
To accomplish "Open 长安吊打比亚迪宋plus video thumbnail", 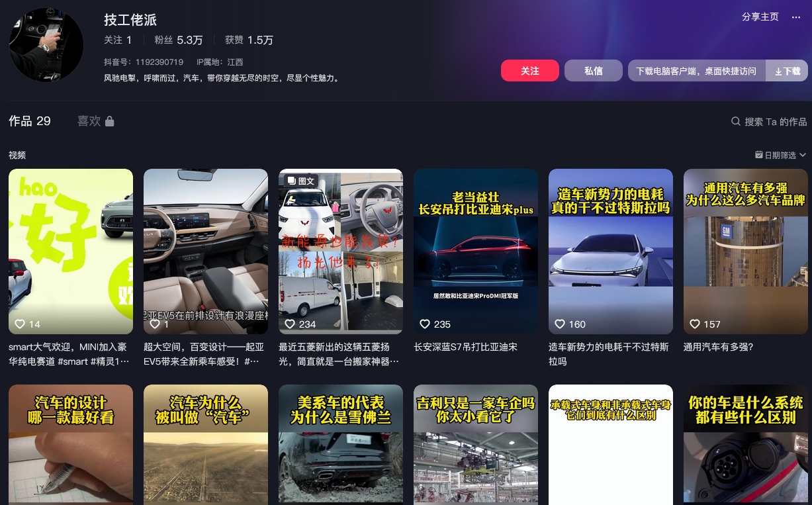I will tap(476, 252).
